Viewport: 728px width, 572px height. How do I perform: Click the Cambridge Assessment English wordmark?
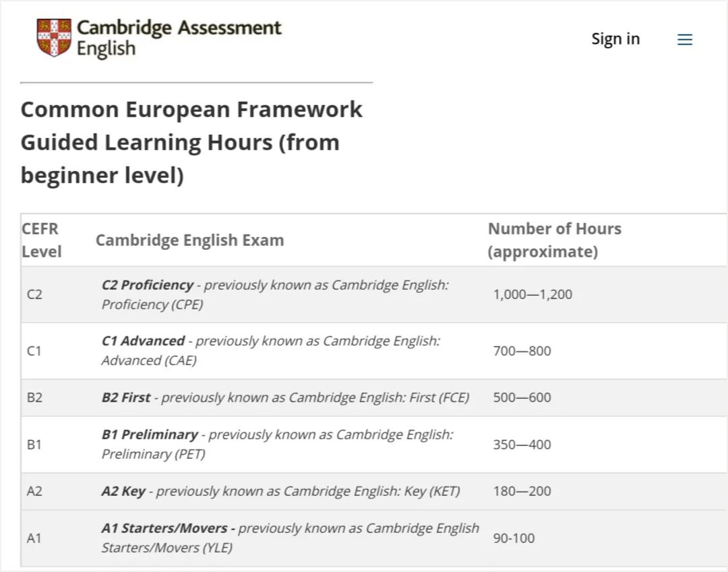click(179, 38)
